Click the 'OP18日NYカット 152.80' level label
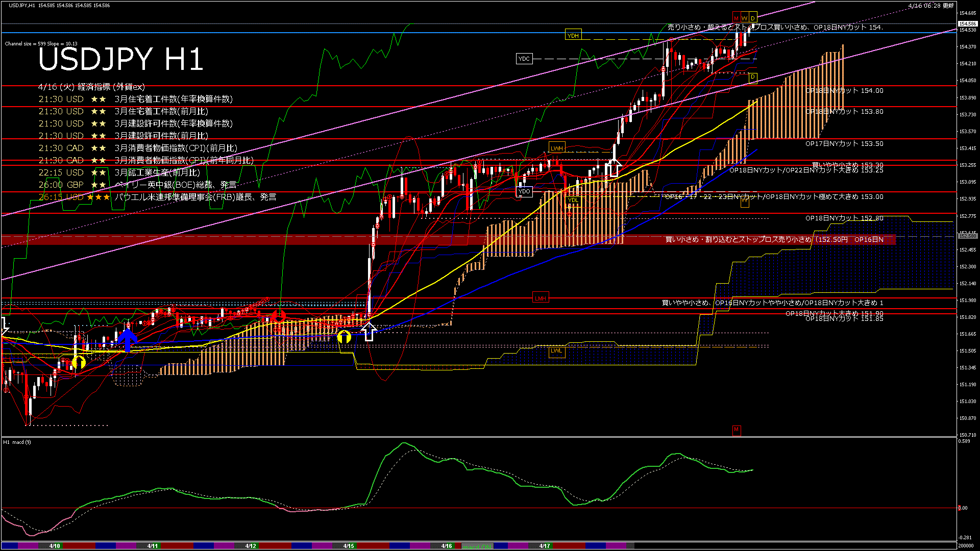The image size is (980, 551). 844,218
